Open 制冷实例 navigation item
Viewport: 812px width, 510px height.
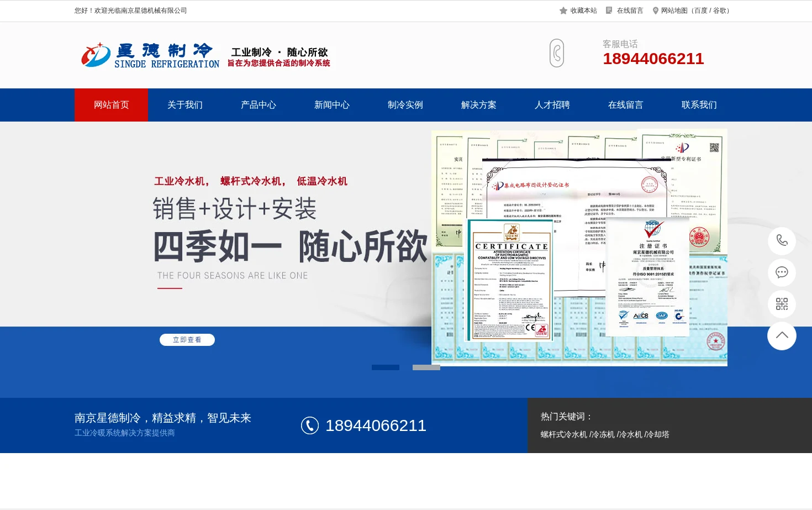coord(405,105)
